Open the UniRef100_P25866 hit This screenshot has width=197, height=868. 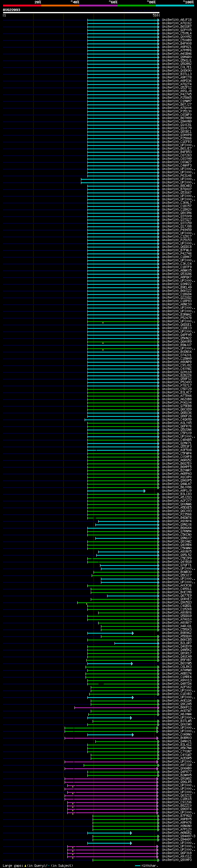(177, 139)
